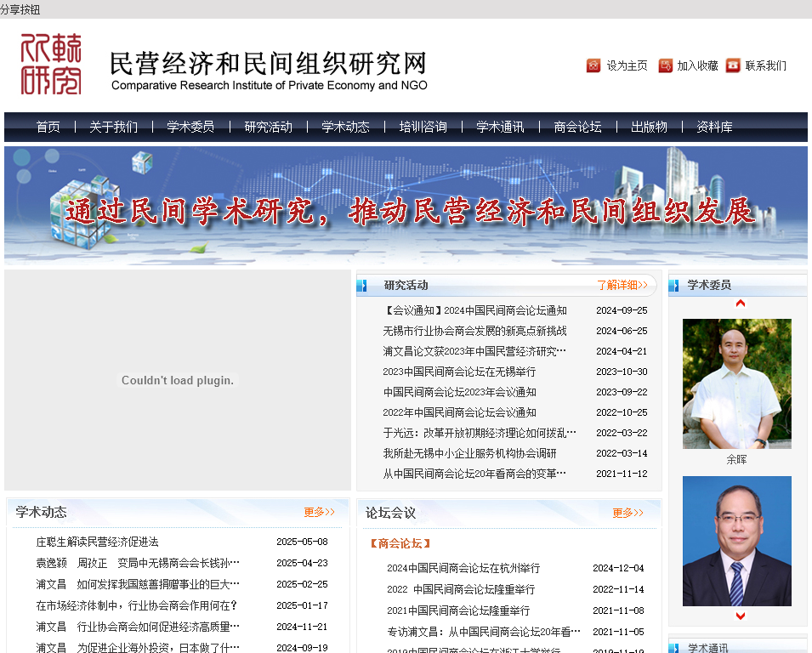The height and width of the screenshot is (653, 812).
Task: Open the 首页 menu item
Action: (48, 127)
